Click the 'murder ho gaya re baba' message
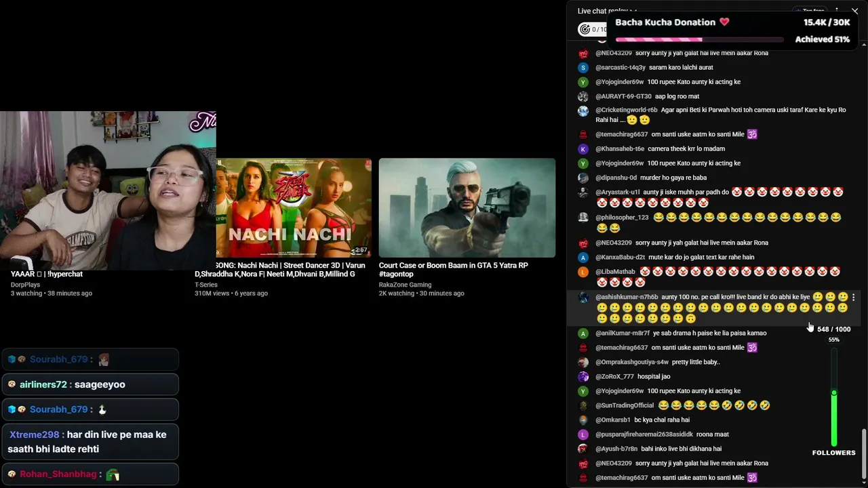This screenshot has height=488, width=868. click(674, 178)
